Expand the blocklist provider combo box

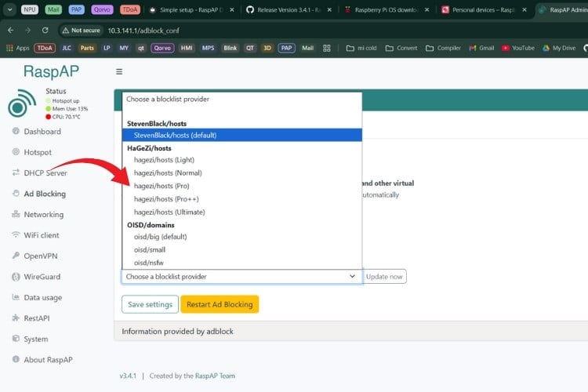(x=241, y=276)
